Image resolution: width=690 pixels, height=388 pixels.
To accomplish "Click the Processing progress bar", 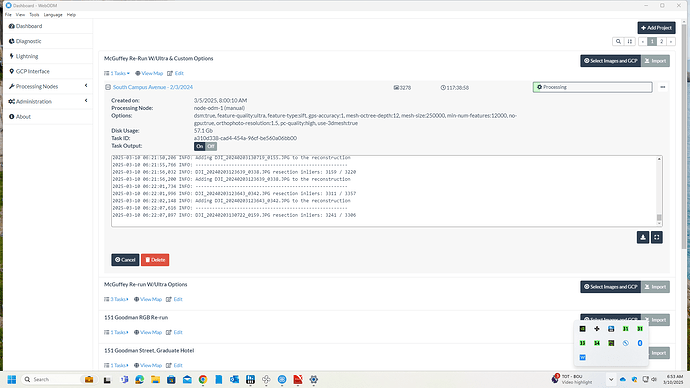I will click(x=592, y=87).
